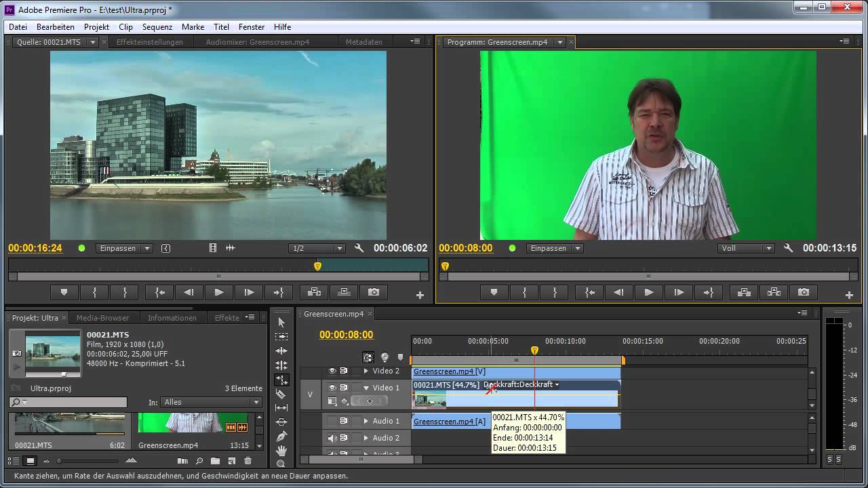Screen dimensions: 868x488
Task: Play in Source monitor
Action: tap(219, 292)
